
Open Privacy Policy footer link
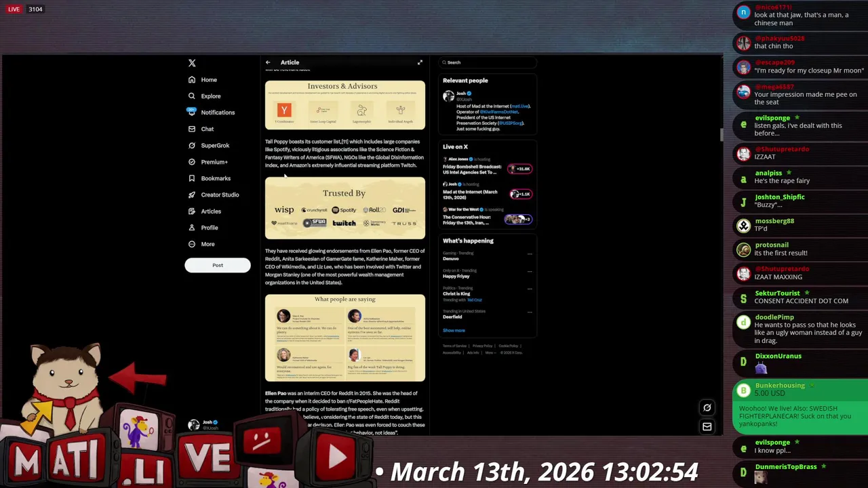coord(482,346)
